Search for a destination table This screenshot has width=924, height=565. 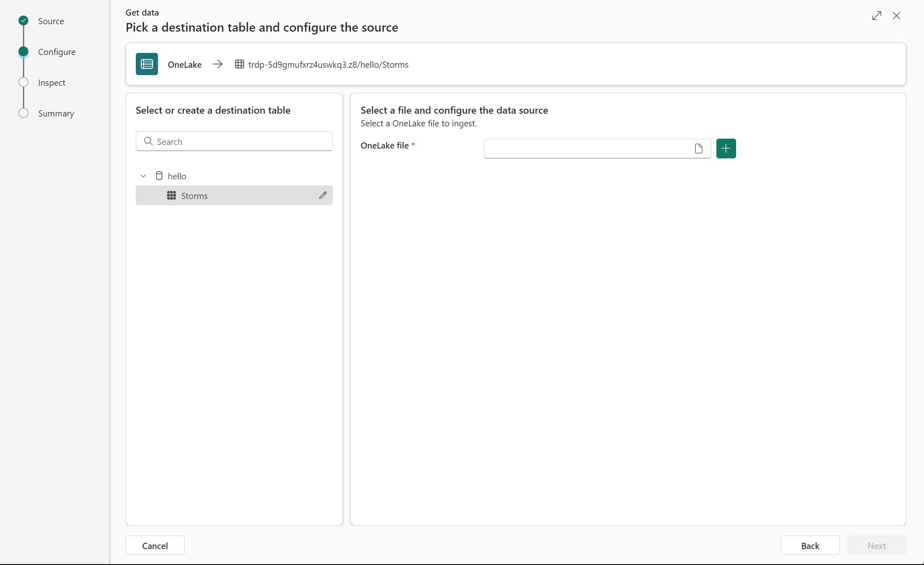tap(233, 141)
